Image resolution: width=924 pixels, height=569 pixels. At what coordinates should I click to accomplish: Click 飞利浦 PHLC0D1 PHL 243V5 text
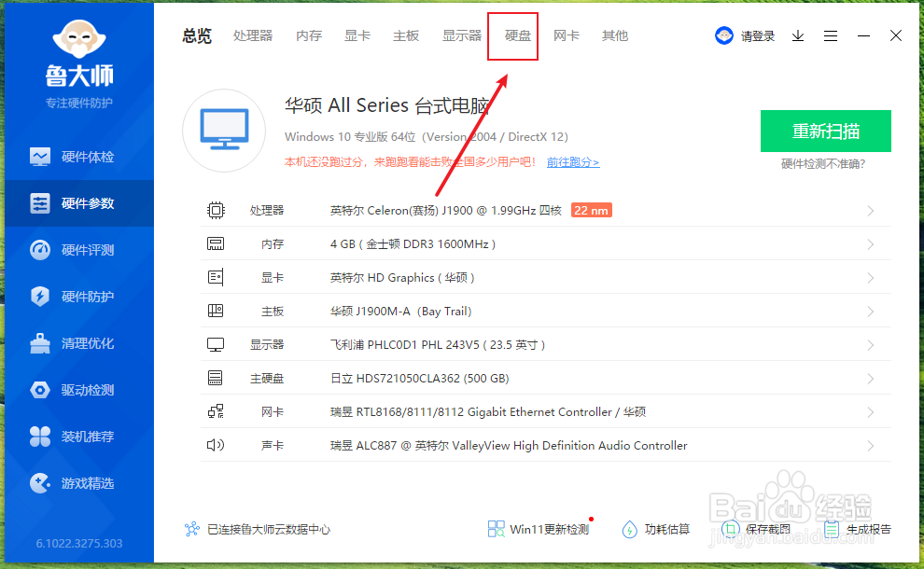coord(437,344)
